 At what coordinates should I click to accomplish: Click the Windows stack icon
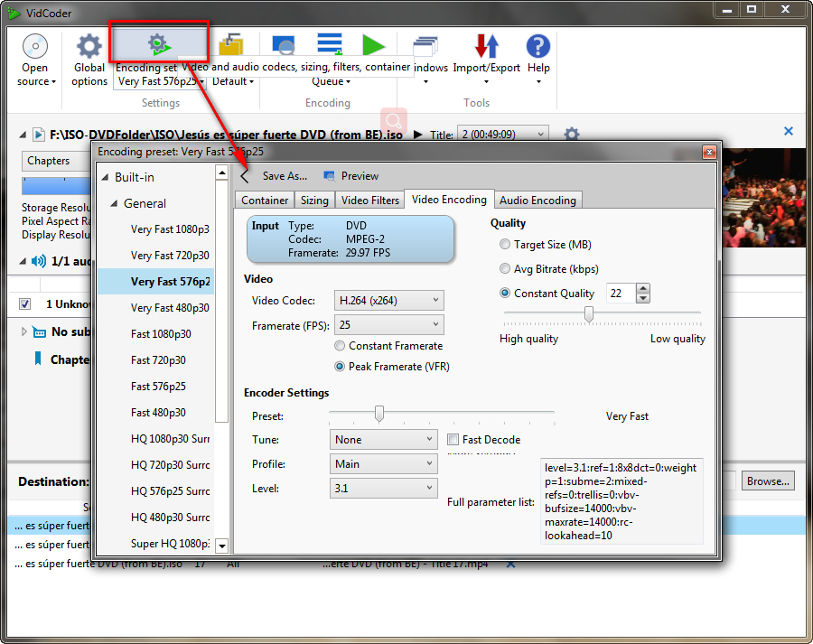click(425, 46)
